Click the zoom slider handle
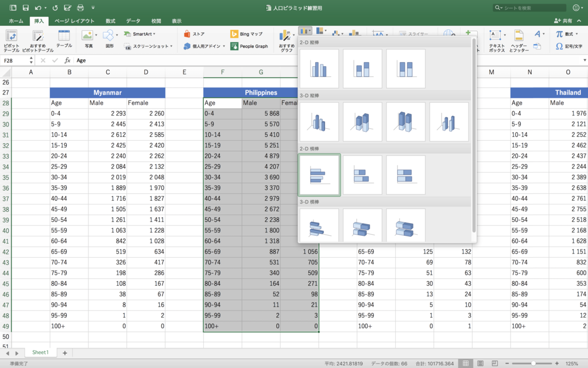Viewport: 588px width, 368px height. (x=533, y=363)
